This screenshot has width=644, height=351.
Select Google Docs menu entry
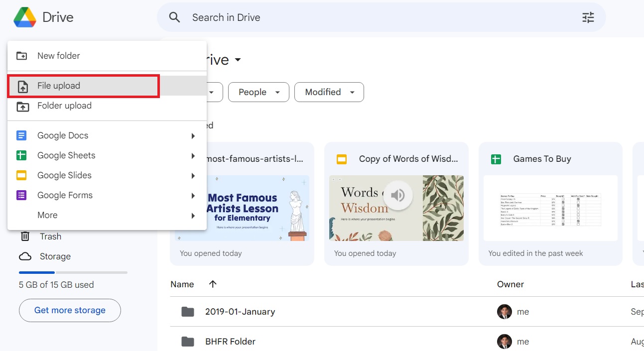(x=107, y=135)
